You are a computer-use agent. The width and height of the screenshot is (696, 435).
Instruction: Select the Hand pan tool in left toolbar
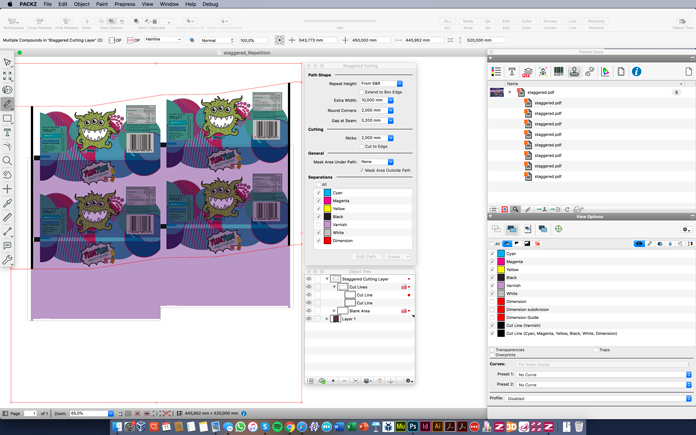tap(7, 175)
